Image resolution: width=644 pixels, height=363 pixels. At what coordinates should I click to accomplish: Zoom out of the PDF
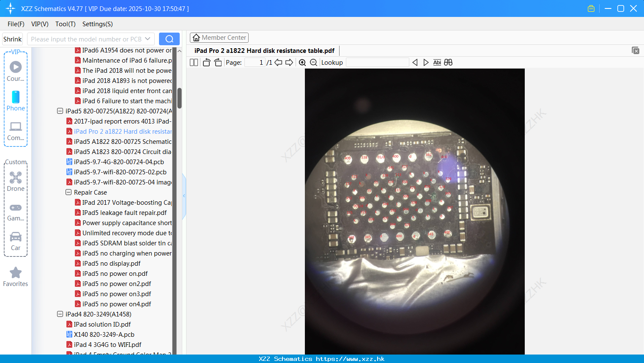click(313, 62)
